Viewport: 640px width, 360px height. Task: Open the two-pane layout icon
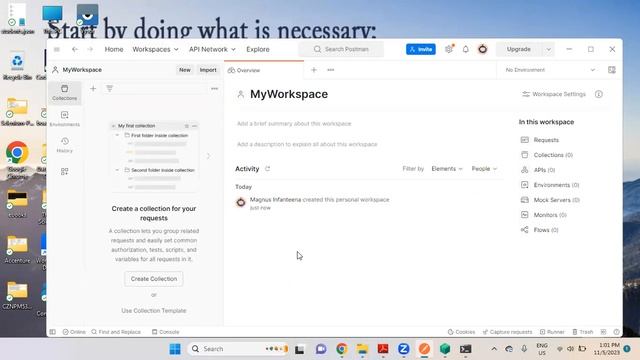[603, 332]
